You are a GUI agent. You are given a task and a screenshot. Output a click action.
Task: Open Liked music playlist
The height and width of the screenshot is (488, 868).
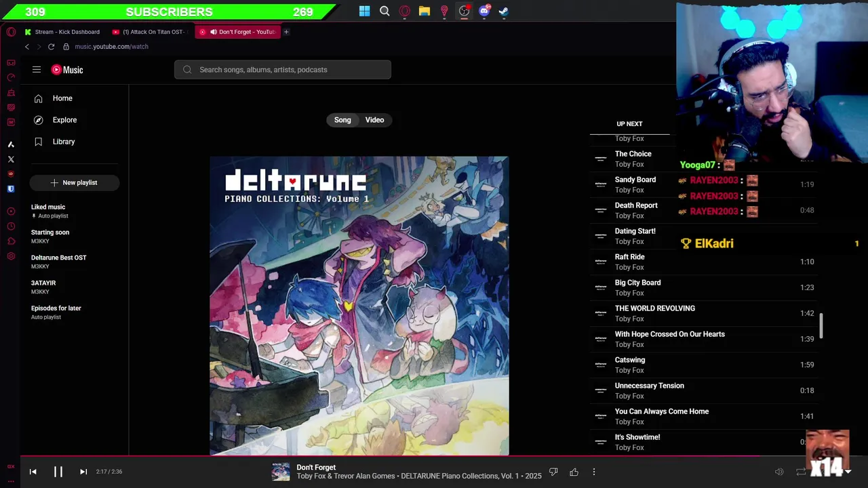pos(75,211)
